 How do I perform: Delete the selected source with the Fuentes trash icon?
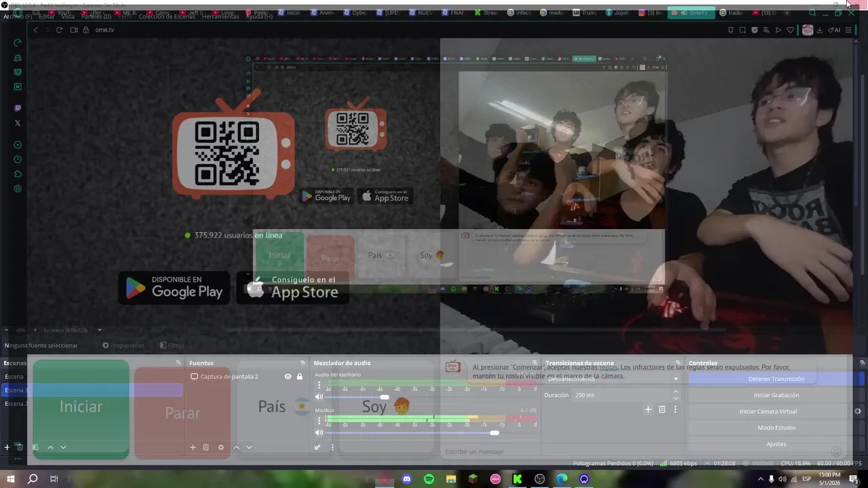(206, 447)
